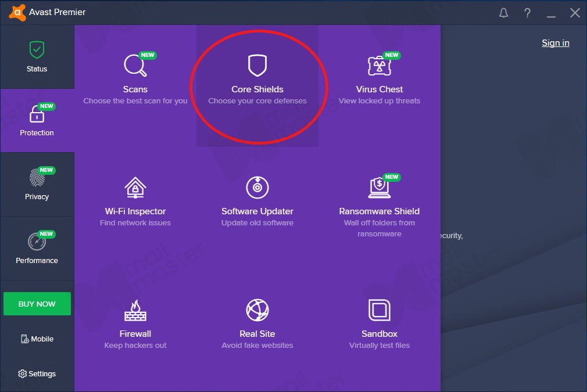Viewport: 587px width, 392px height.
Task: Click the Protection label in the sidebar
Action: tap(37, 133)
